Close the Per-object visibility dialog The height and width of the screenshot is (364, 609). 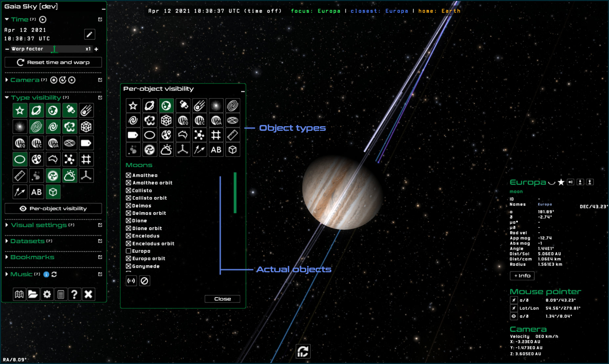pyautogui.click(x=222, y=299)
